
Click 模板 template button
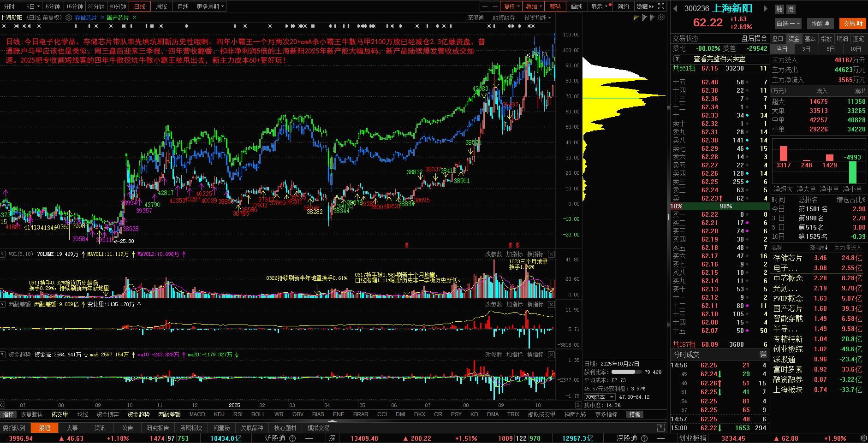tap(635, 414)
